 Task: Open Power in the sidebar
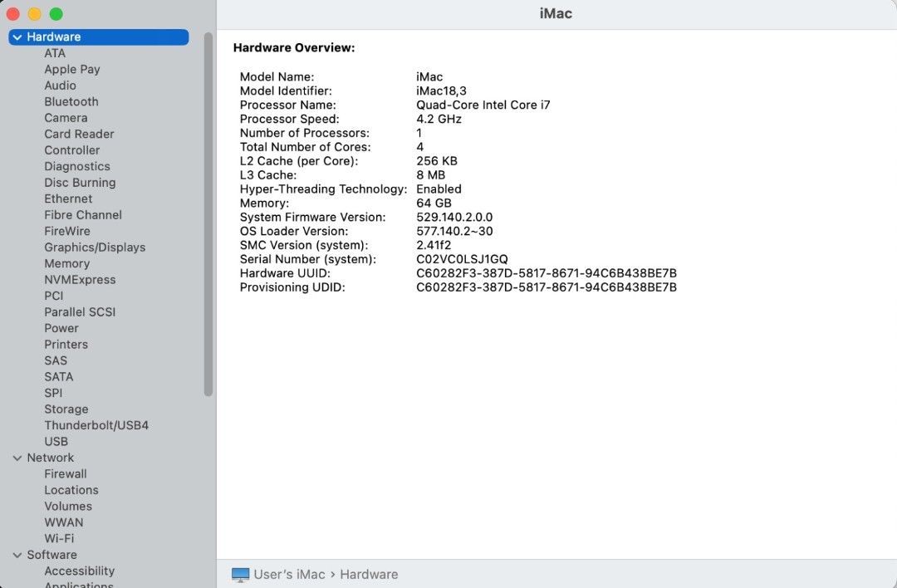(61, 328)
